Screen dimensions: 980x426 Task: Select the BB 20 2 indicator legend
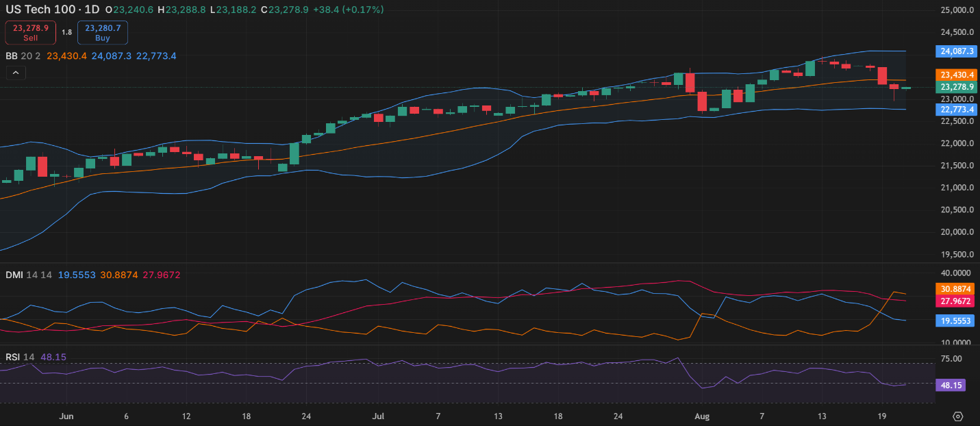coord(23,56)
